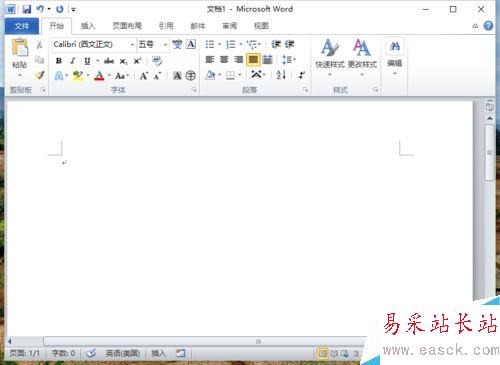Expand the underline style dropdown arrow
Image resolution: width=500 pixels, height=365 pixels.
coord(97,61)
